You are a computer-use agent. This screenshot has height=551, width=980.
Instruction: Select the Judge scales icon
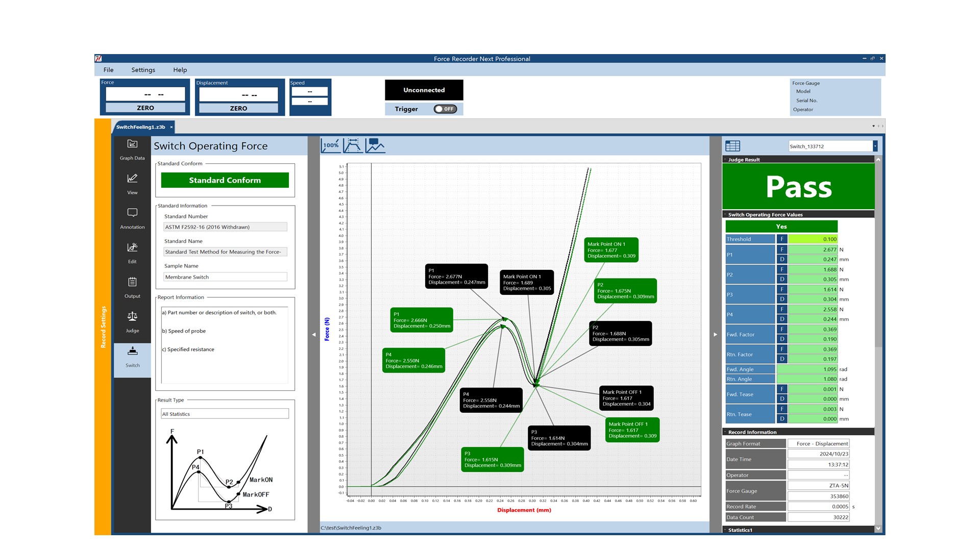[x=132, y=321]
